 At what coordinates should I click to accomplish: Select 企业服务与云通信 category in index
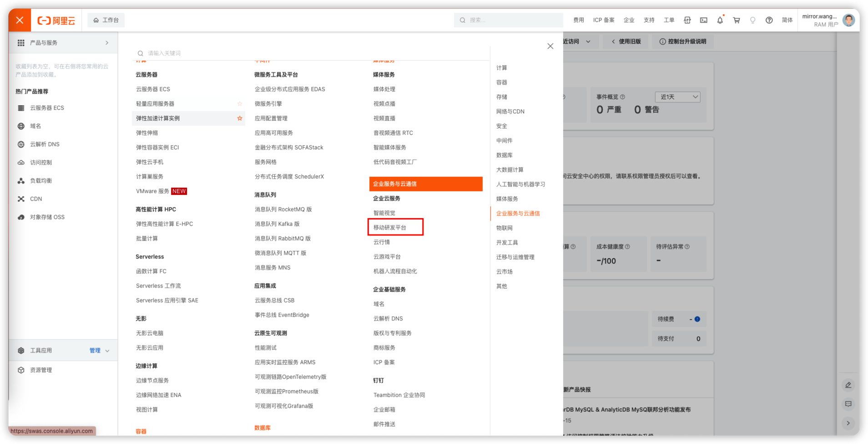point(518,214)
